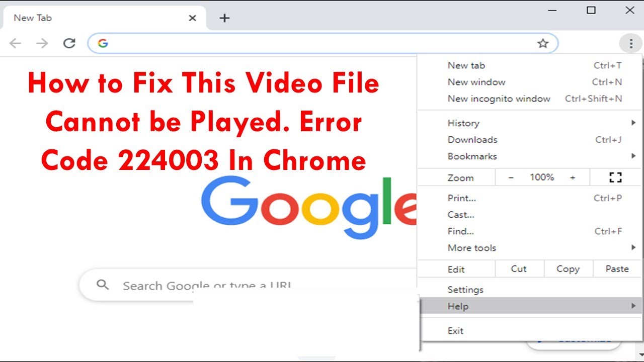Click the 100% zoom value
This screenshot has width=644, height=362.
point(542,177)
